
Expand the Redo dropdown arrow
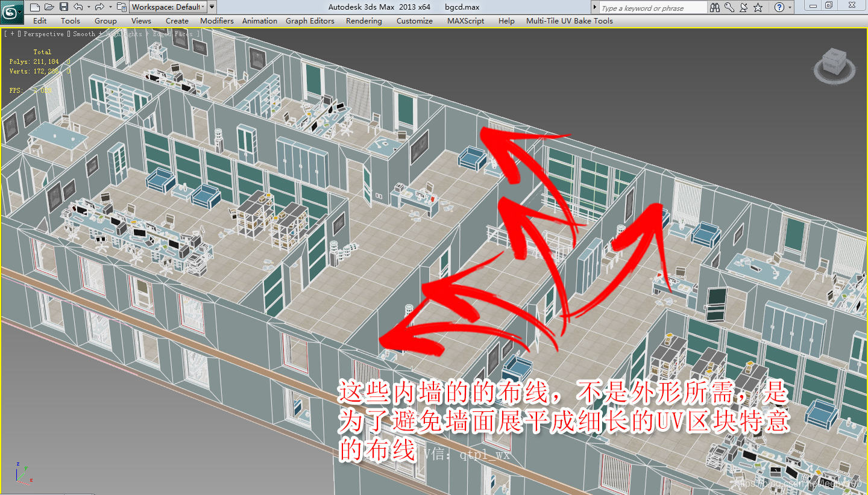point(110,7)
